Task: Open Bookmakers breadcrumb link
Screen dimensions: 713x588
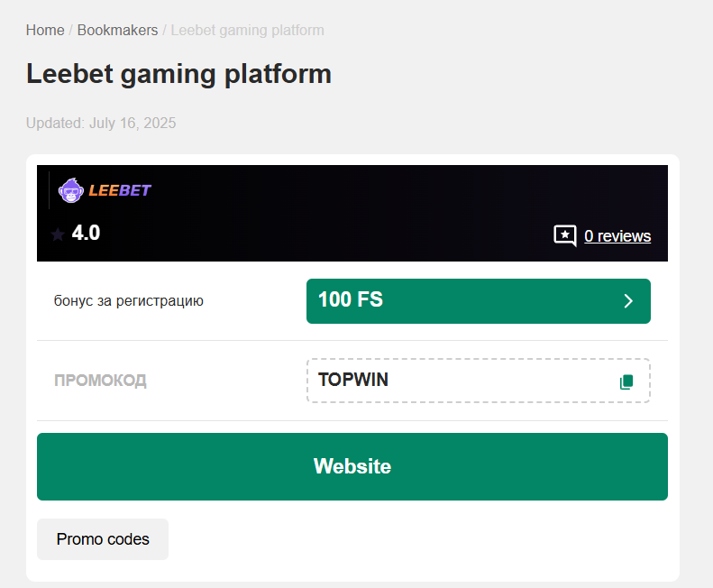Action: click(117, 30)
